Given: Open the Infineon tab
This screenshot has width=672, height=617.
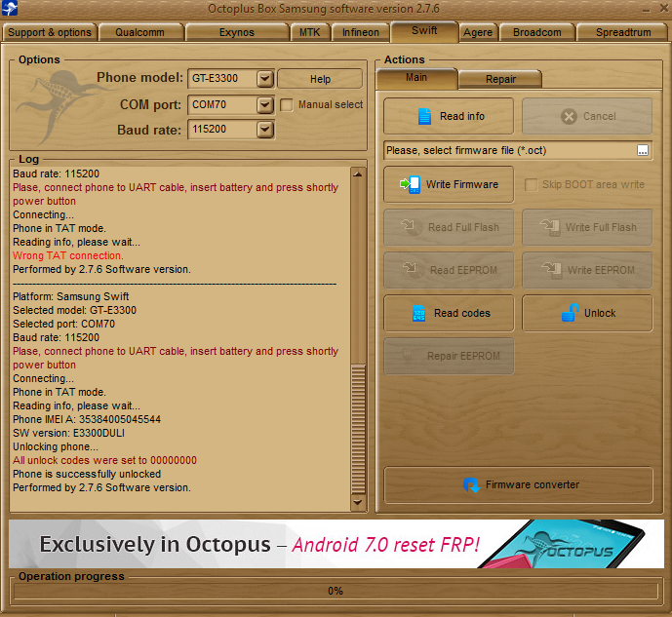Looking at the screenshot, I should (361, 32).
